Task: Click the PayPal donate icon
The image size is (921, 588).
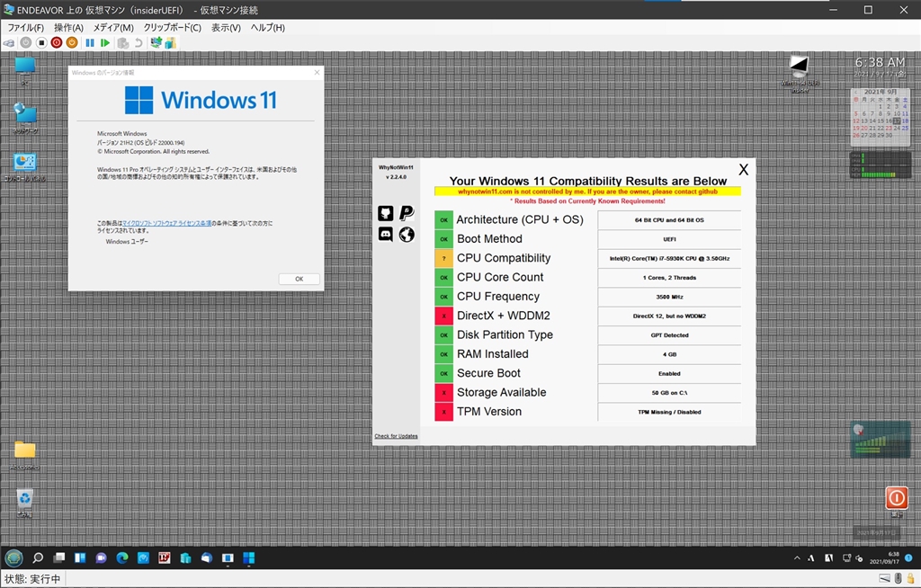Action: (x=407, y=213)
